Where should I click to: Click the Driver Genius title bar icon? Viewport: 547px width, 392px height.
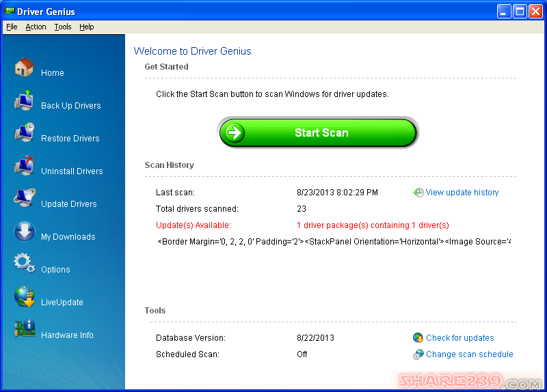(9, 11)
